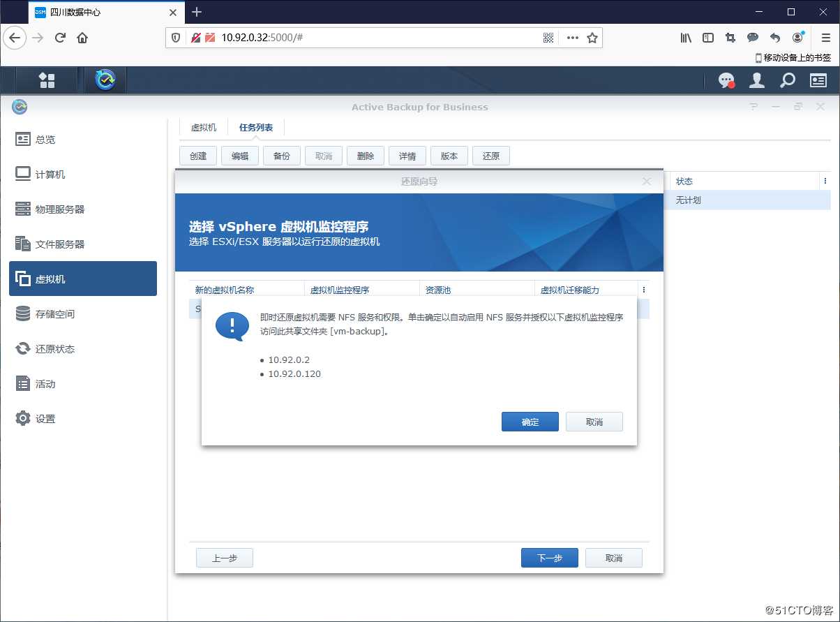The width and height of the screenshot is (840, 622).
Task: Close the restore wizard dialog
Action: [x=647, y=182]
